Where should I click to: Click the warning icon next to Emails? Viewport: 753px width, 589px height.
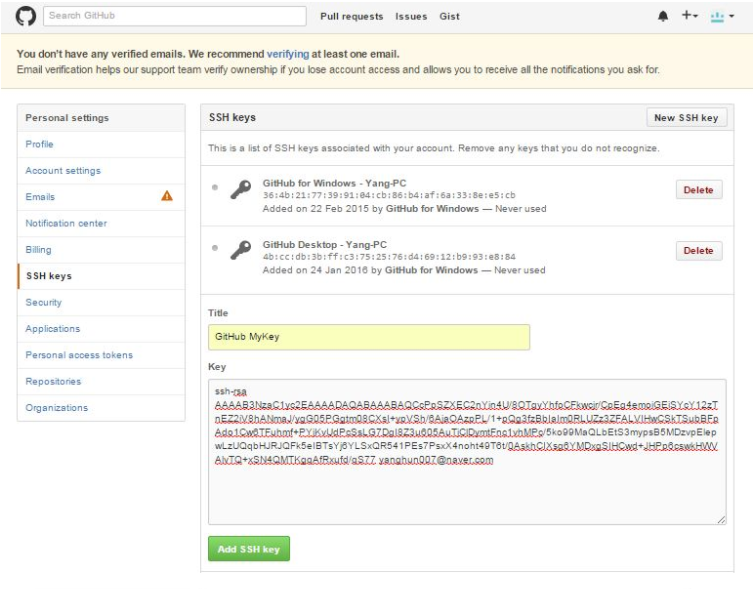pyautogui.click(x=167, y=196)
